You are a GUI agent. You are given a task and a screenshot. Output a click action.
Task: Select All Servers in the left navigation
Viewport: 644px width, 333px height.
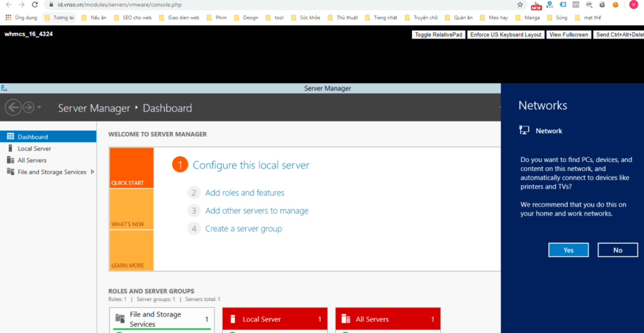point(48,160)
